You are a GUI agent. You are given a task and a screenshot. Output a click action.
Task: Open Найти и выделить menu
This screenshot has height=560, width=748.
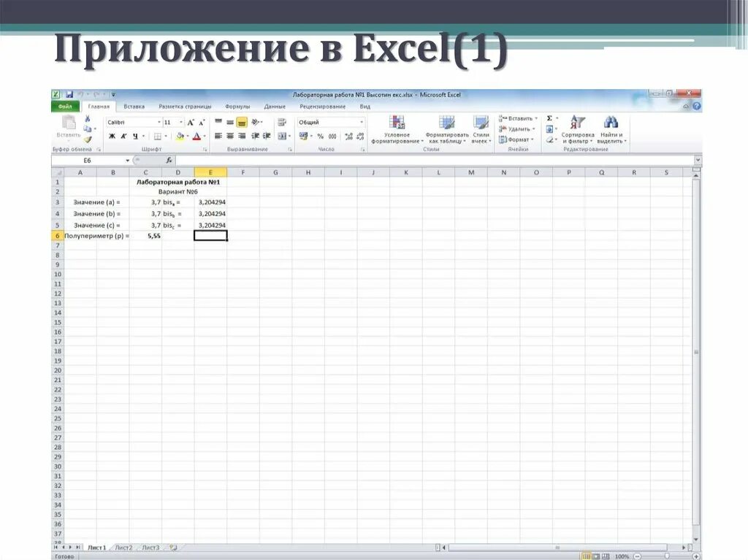[x=611, y=129]
